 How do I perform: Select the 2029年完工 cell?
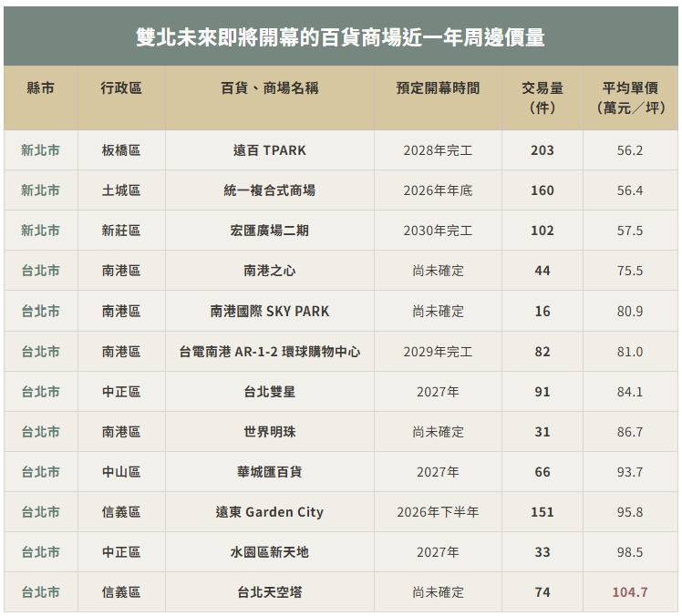438,352
